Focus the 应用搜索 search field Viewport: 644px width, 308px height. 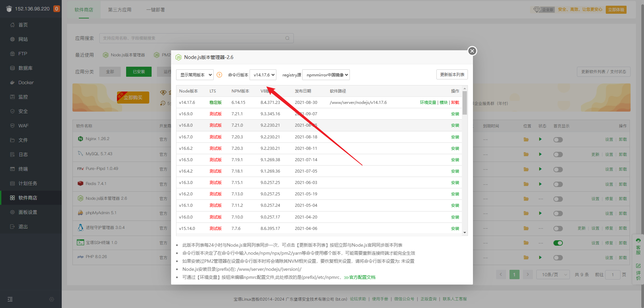point(197,38)
